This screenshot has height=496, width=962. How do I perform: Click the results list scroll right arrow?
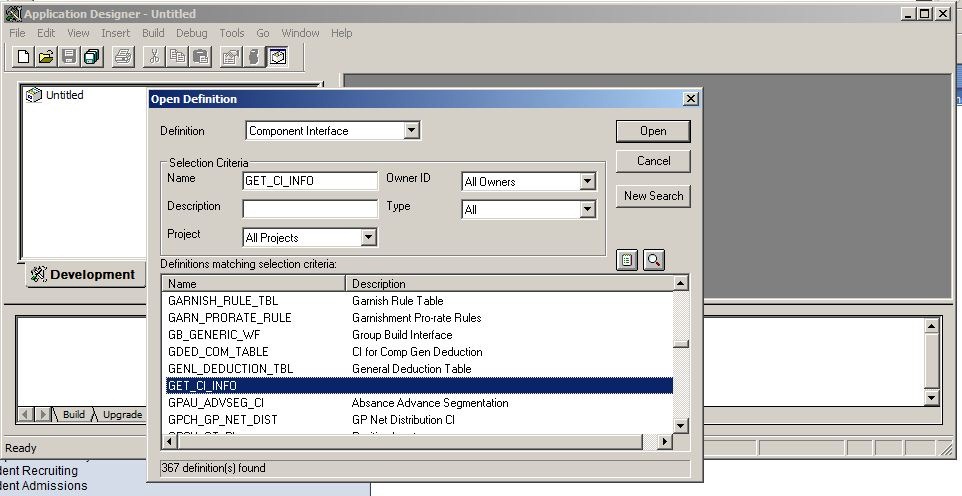click(664, 441)
